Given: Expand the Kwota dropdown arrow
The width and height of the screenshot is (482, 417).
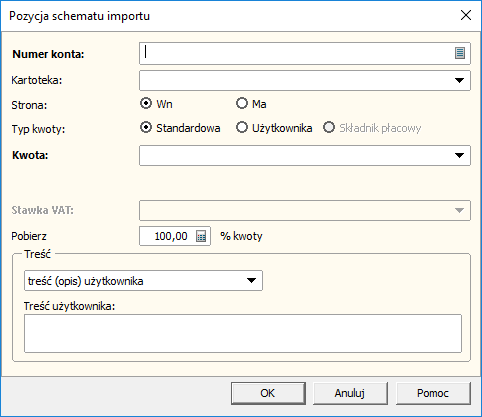Looking at the screenshot, I should point(459,155).
